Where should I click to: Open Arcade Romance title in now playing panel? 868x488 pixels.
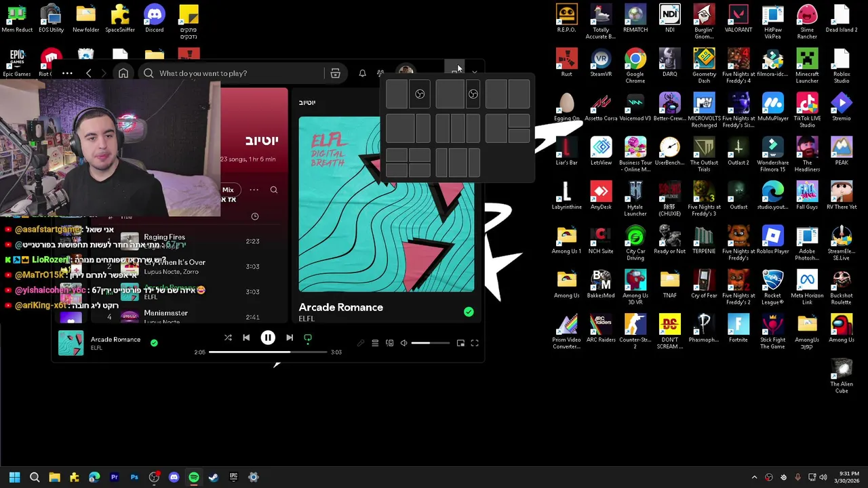tap(340, 307)
